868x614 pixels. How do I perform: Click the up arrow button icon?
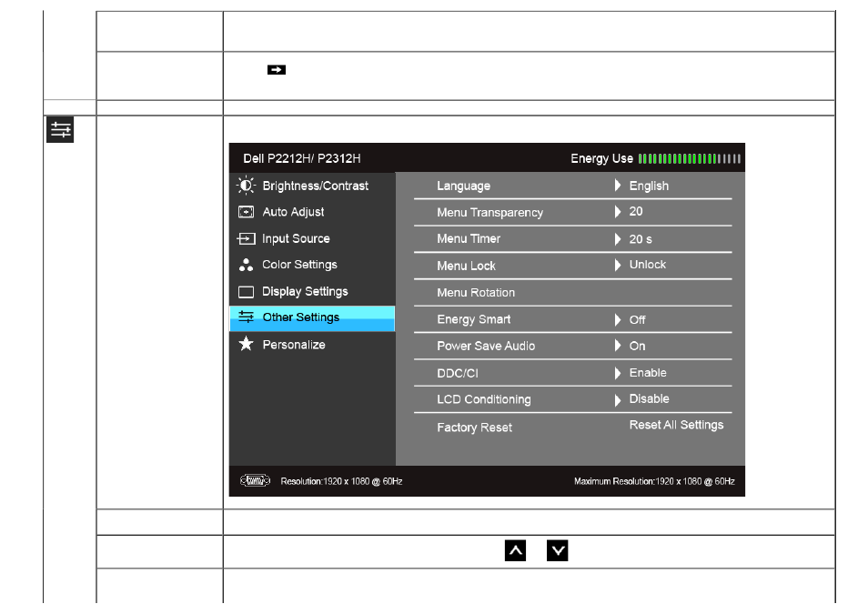(515, 551)
